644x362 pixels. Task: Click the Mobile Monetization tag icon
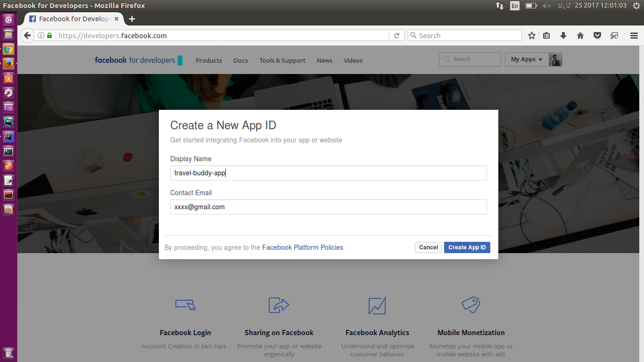pyautogui.click(x=471, y=305)
